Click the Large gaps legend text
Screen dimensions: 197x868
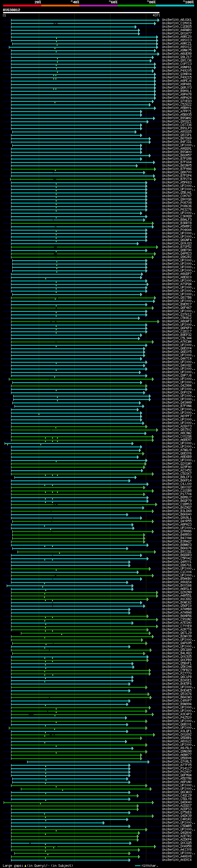click(x=38, y=866)
